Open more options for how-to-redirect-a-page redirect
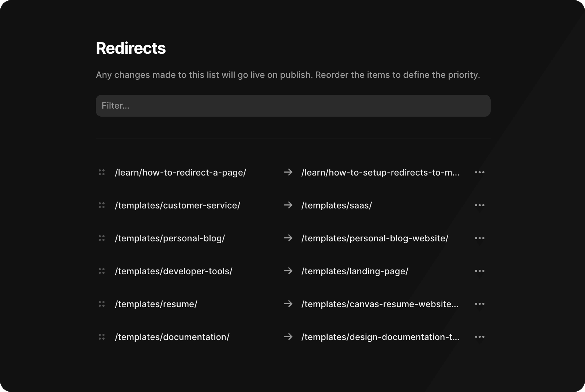Image resolution: width=585 pixels, height=392 pixels. point(479,172)
